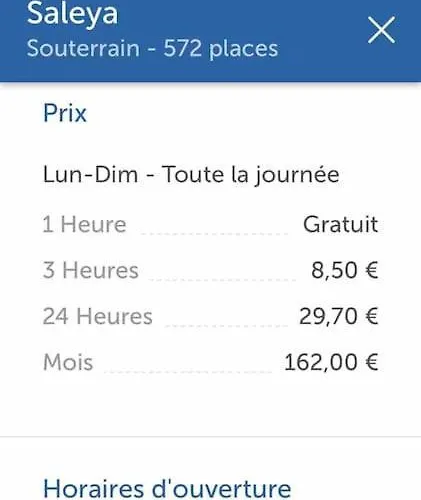This screenshot has width=421, height=500.
Task: Tap the dotted line beside Mois
Action: [188, 371]
